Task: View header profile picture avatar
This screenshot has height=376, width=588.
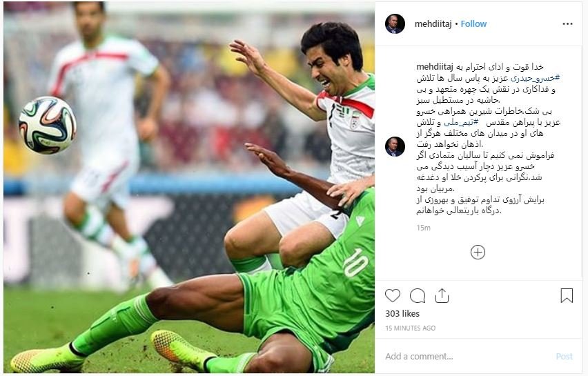Action: pyautogui.click(x=395, y=24)
